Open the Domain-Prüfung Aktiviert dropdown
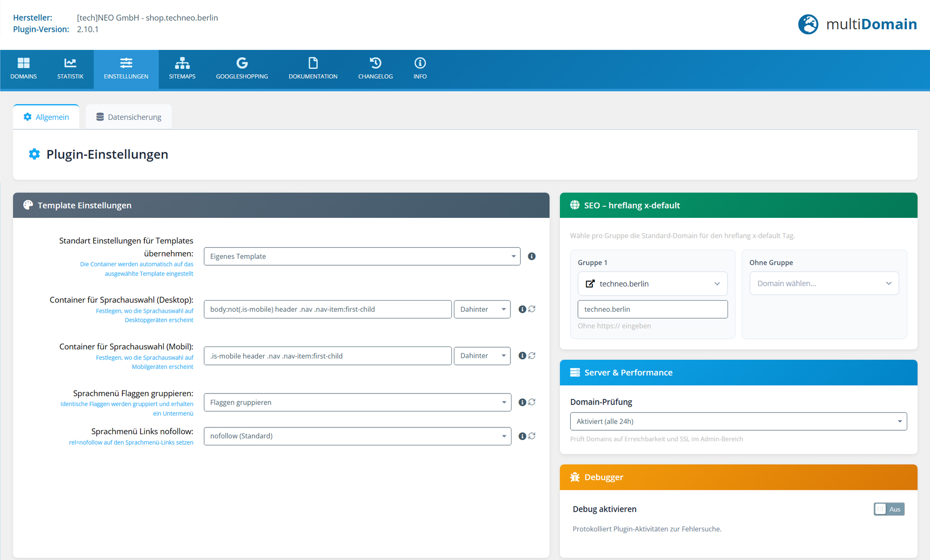The width and height of the screenshot is (930, 560). coord(738,422)
